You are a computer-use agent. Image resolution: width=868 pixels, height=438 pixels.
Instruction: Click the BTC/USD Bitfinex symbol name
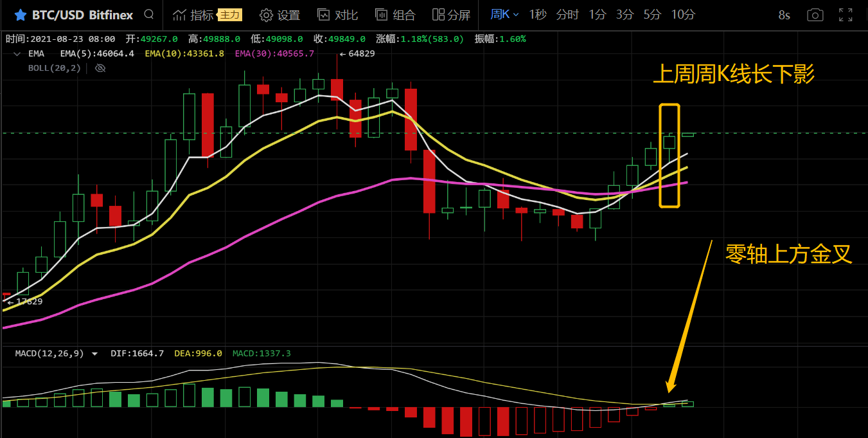[x=82, y=15]
